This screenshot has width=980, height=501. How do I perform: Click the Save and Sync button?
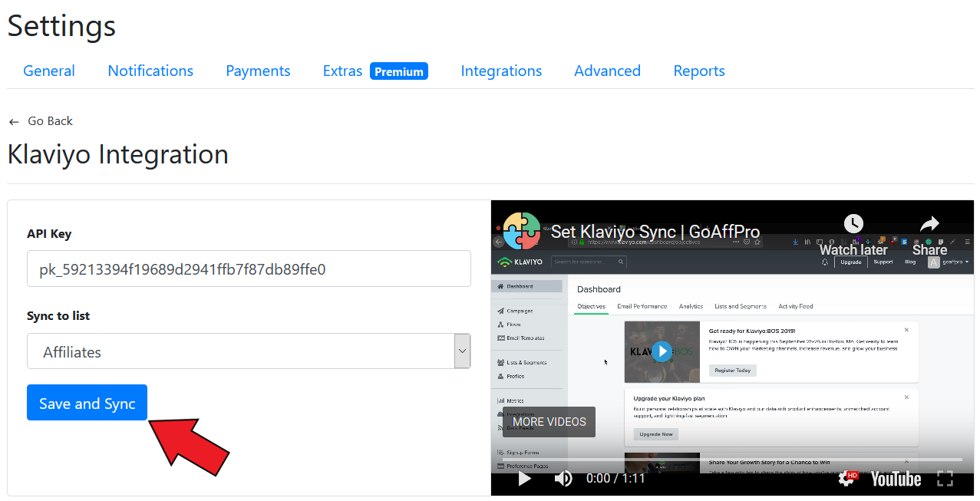87,403
